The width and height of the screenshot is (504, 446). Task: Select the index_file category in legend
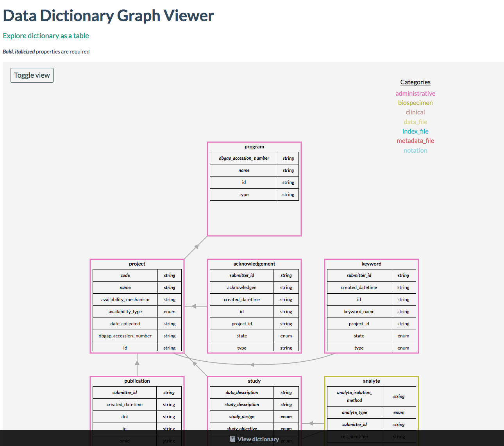tap(415, 131)
